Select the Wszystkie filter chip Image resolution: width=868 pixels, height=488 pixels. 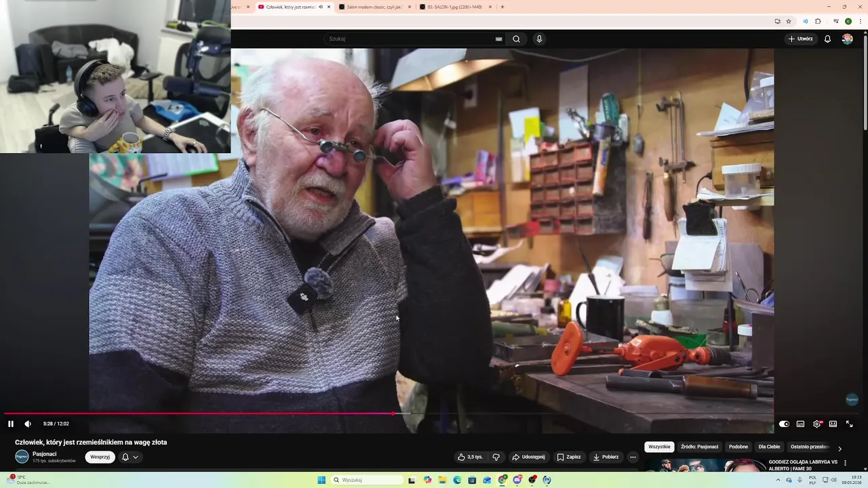click(659, 447)
